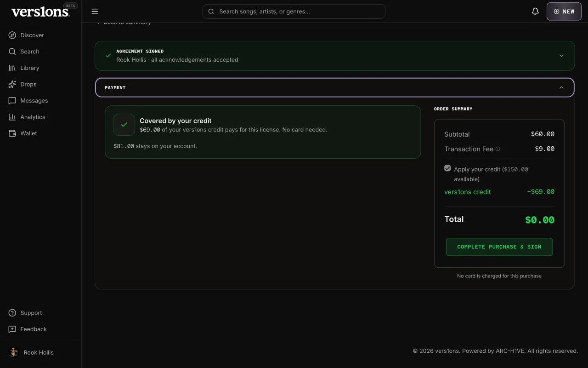This screenshot has height=368, width=588.
Task: Click the Discover compass icon
Action: 12,35
